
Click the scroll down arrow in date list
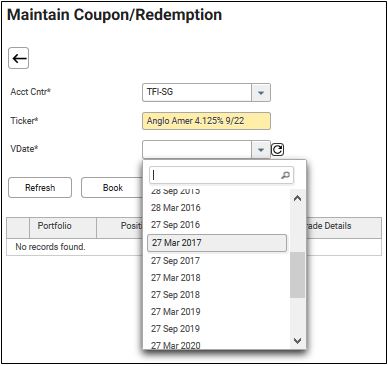(298, 341)
